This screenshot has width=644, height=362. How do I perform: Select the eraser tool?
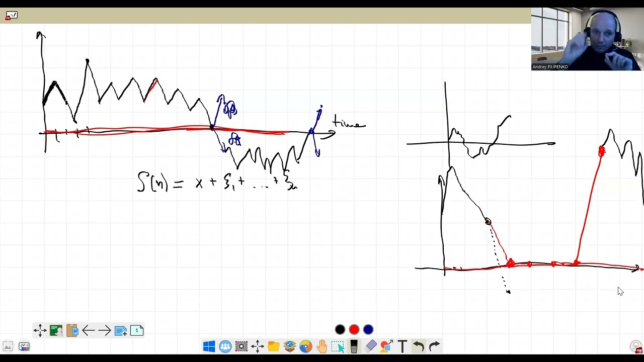370,346
